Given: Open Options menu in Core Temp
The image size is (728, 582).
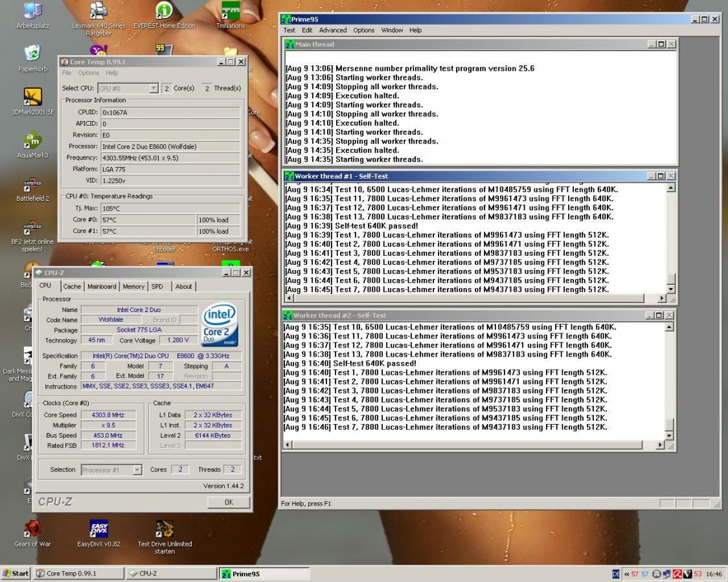Looking at the screenshot, I should 88,73.
